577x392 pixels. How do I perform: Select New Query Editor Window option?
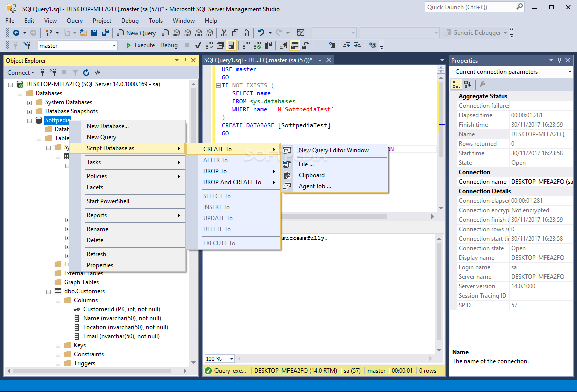click(x=333, y=150)
